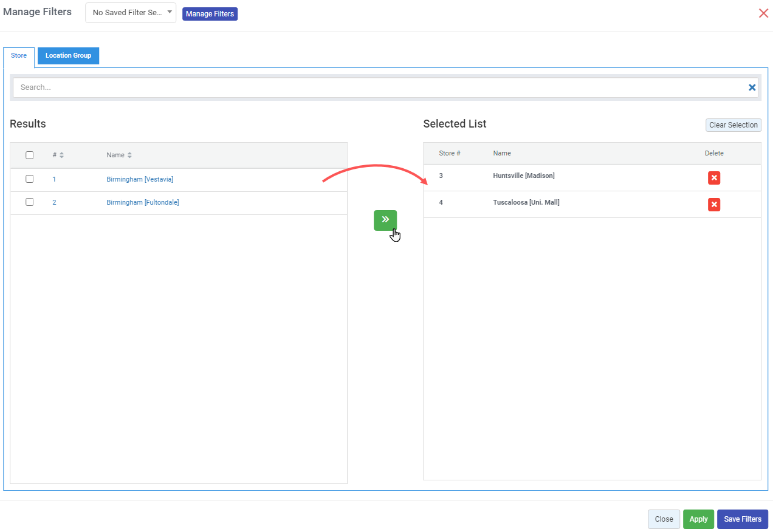The image size is (773, 532).
Task: Sort results by the Name column arrows
Action: click(129, 155)
